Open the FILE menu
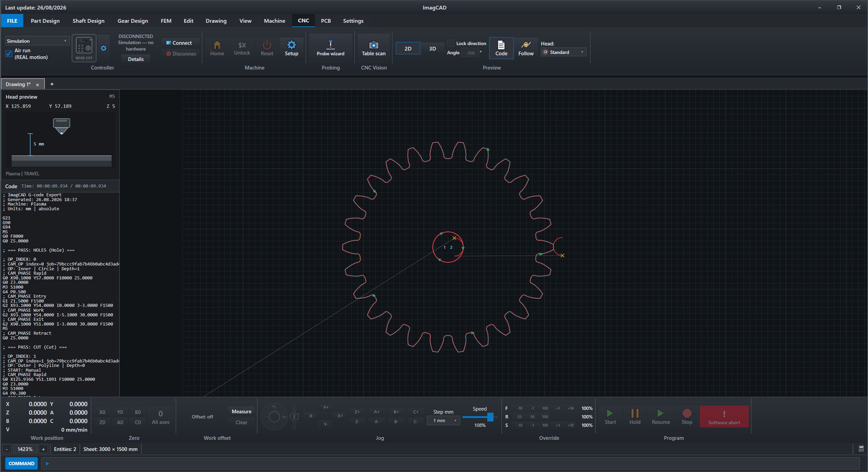The height and width of the screenshot is (472, 868). coord(12,21)
